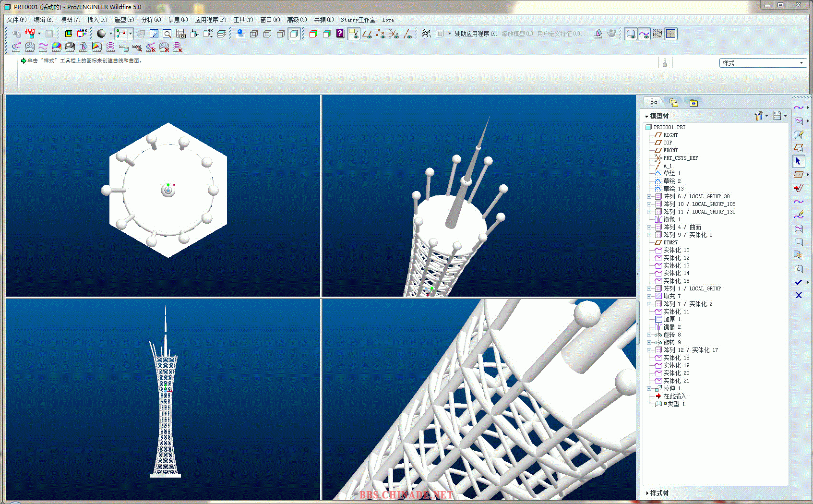Expand 旋转 8 tree node

coord(649,335)
